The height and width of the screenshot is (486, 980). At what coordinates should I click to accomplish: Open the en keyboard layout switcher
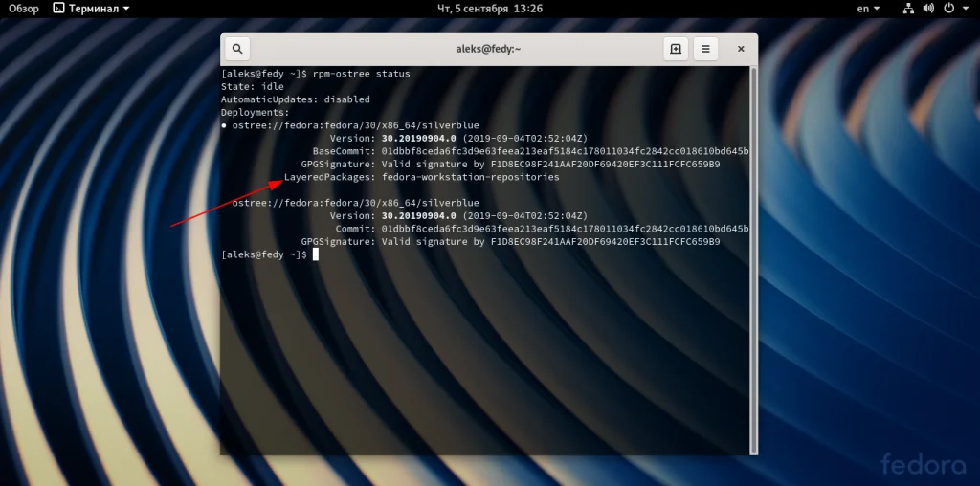868,9
